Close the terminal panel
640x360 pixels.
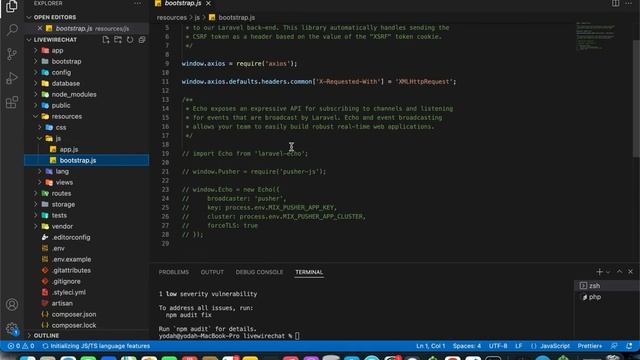[x=630, y=272]
